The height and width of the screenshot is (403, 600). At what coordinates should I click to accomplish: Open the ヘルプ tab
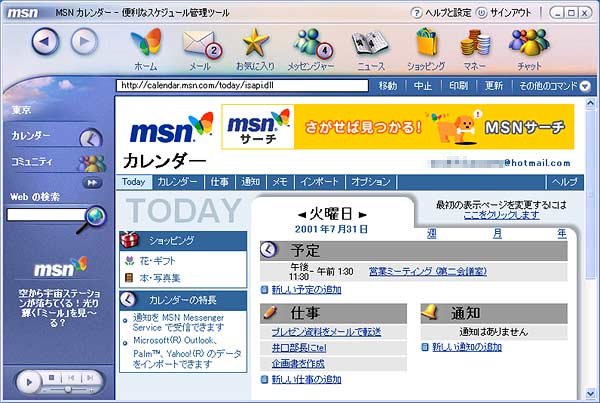click(x=565, y=182)
